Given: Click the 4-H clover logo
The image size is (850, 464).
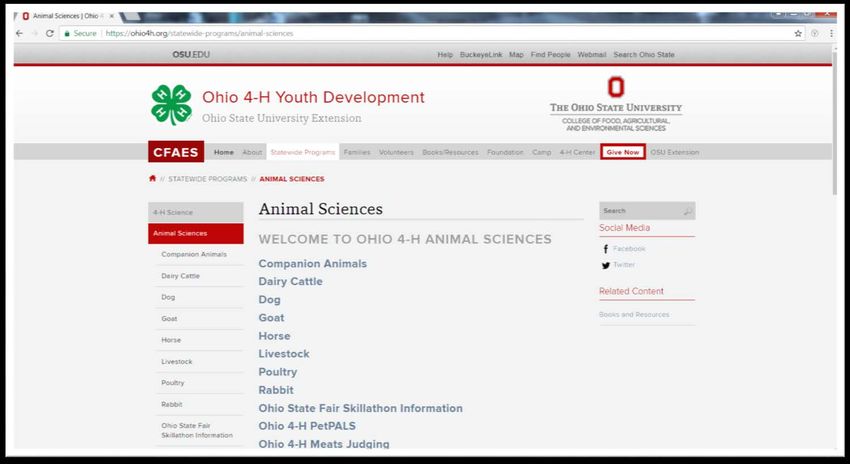Looking at the screenshot, I should tap(171, 105).
